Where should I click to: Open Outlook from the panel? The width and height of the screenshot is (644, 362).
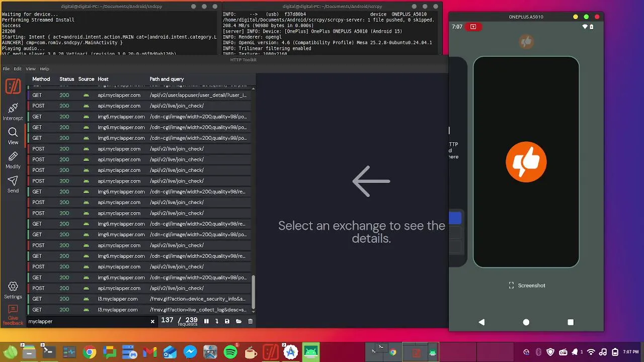170,352
